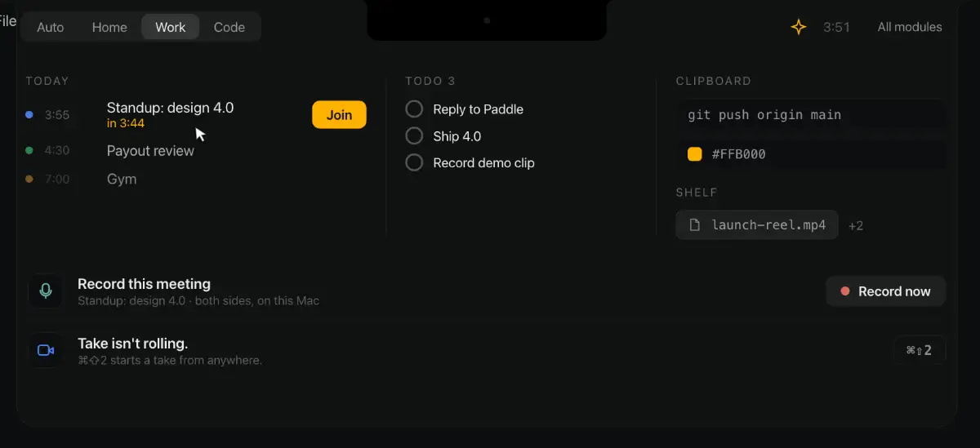The image size is (980, 448).
Task: Start recording with Record now
Action: (x=886, y=291)
